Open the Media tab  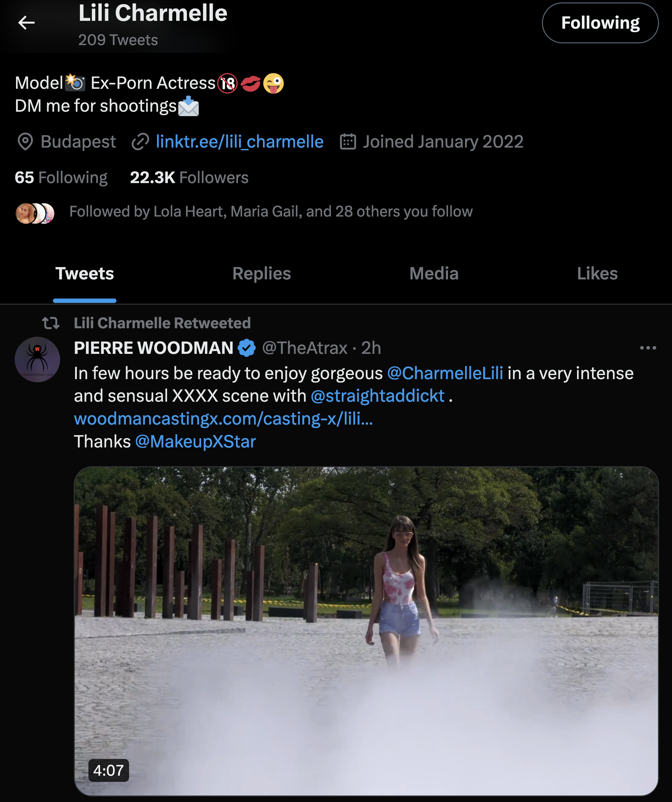pyautogui.click(x=434, y=274)
